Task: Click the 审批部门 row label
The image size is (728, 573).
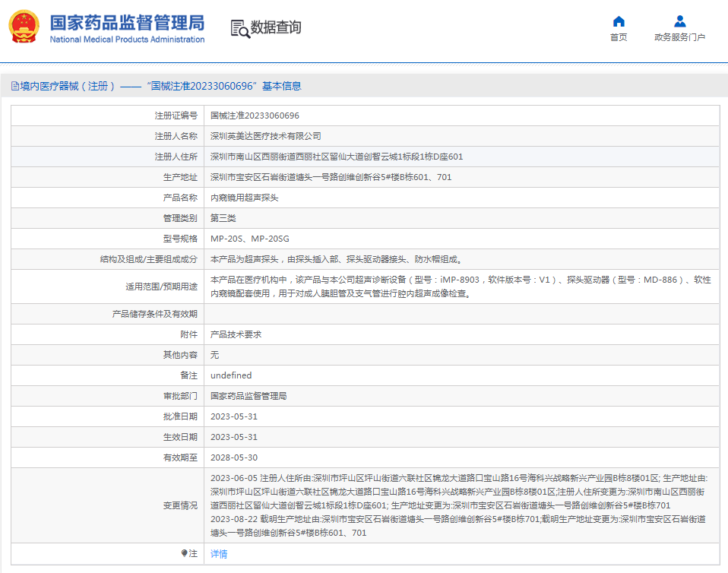Action: click(x=180, y=396)
